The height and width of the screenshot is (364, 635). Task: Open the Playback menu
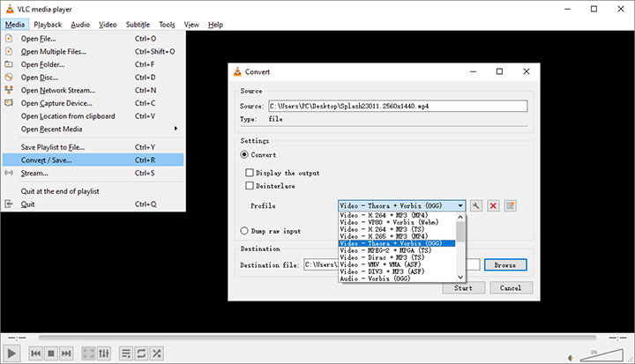(x=48, y=25)
